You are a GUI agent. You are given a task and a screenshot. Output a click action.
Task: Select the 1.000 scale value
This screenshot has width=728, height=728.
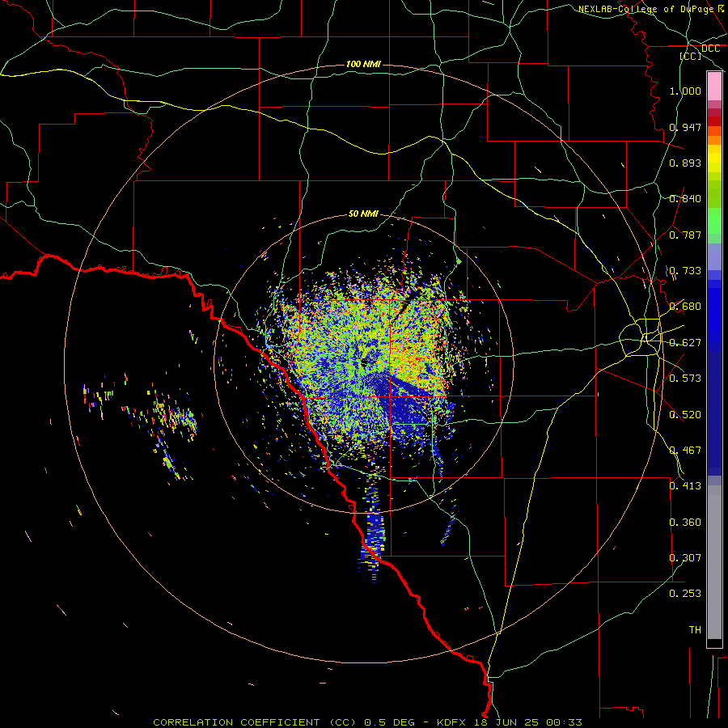tap(685, 91)
